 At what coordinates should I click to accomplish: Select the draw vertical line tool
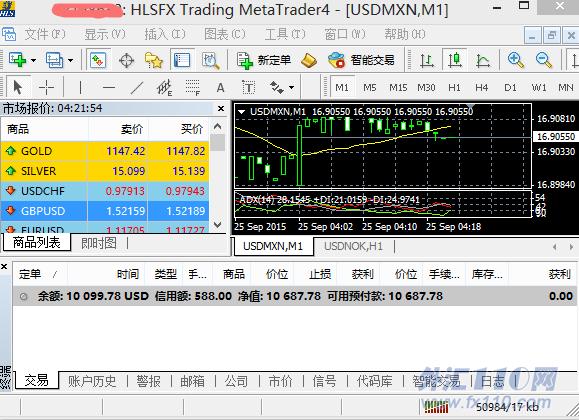80,88
